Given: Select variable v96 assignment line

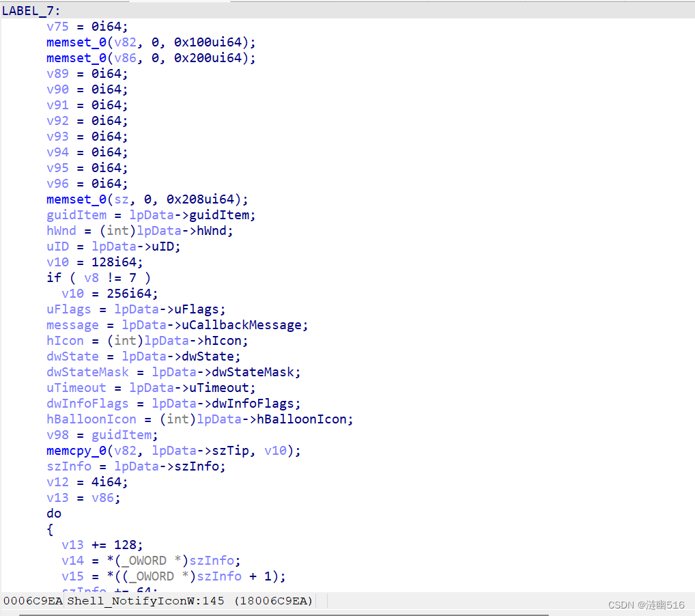Looking at the screenshot, I should pos(87,184).
